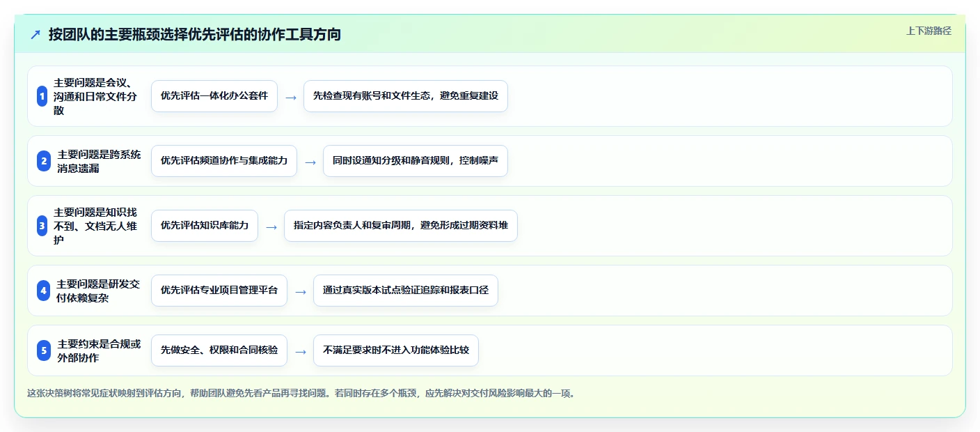980x432 pixels.
Task: Click the footer note starting with 这张决策树
Action: [x=301, y=394]
